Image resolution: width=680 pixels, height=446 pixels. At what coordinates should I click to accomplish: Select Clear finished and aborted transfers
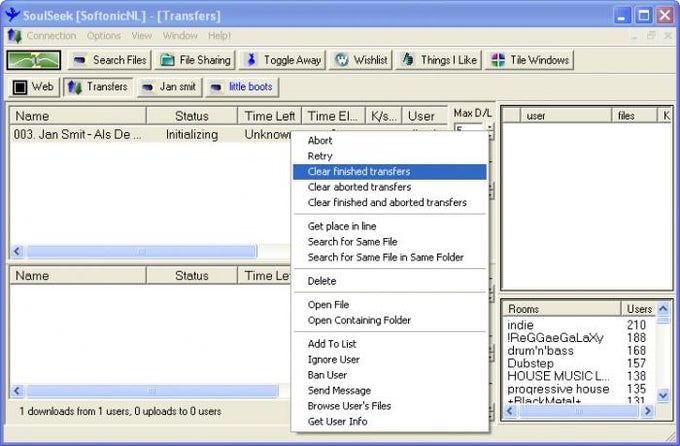(x=389, y=203)
